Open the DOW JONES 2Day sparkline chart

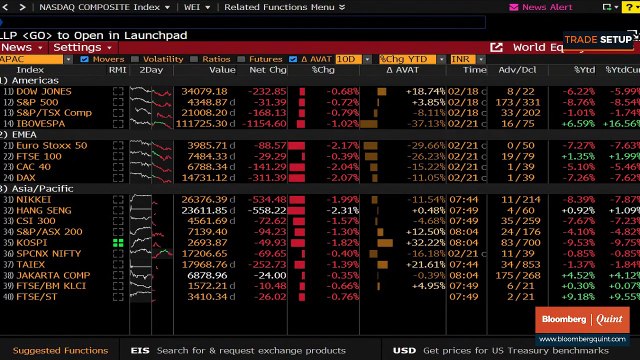(151, 91)
